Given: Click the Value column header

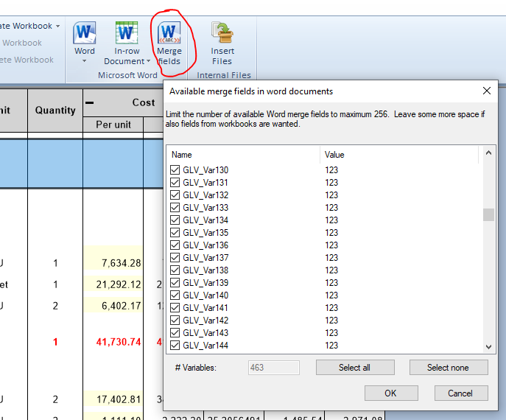Looking at the screenshot, I should [398, 155].
